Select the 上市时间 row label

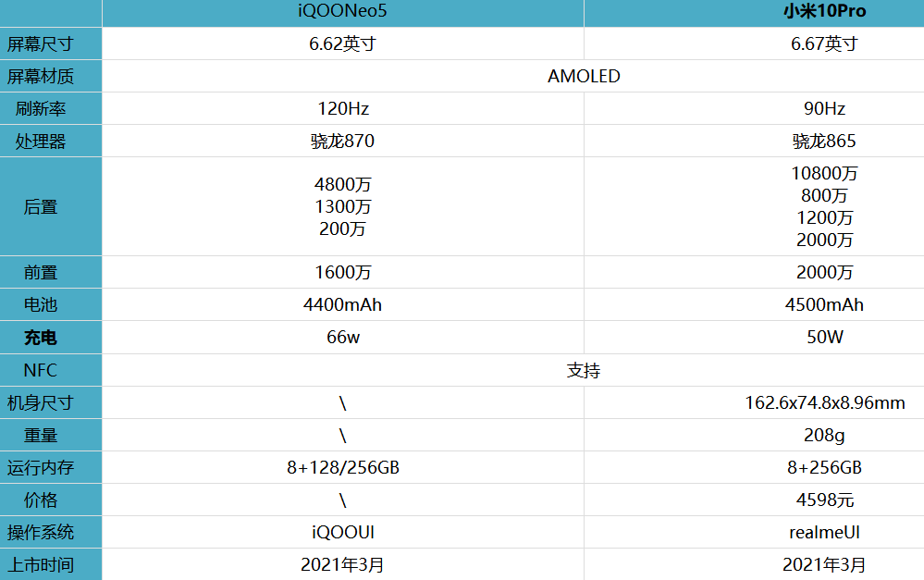click(40, 564)
